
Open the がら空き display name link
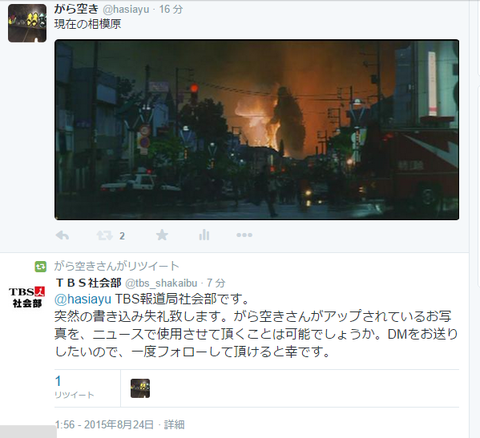tap(76, 9)
